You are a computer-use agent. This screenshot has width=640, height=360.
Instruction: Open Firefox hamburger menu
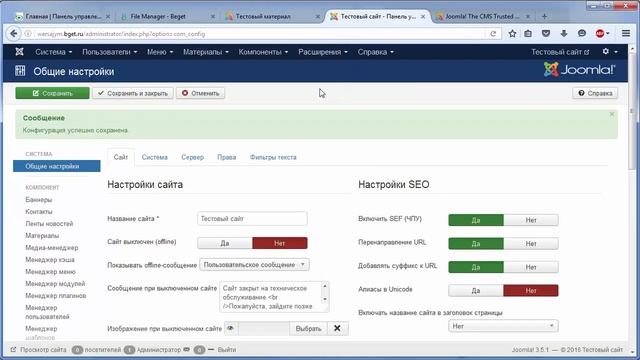[626, 33]
